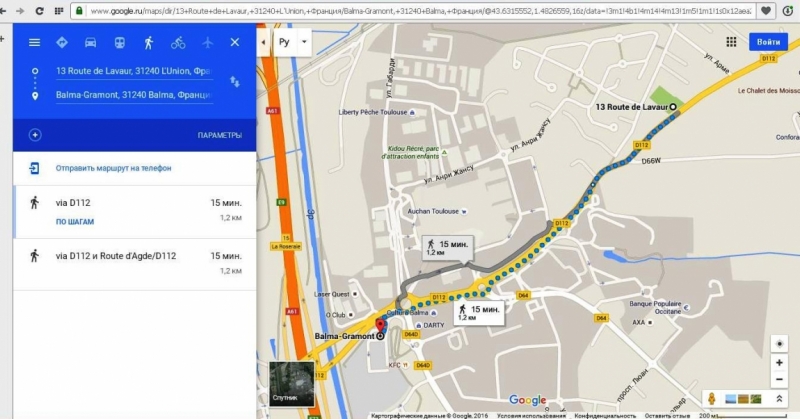Open Условия использования terms link

pyautogui.click(x=531, y=416)
